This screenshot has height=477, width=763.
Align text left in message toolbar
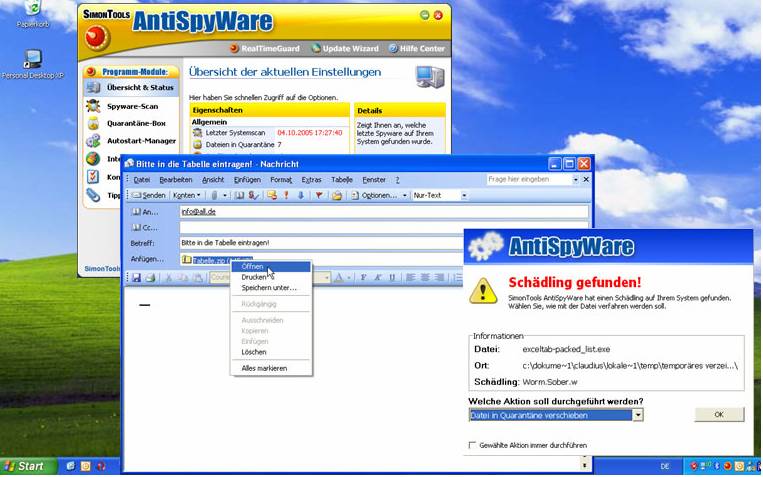(x=411, y=277)
